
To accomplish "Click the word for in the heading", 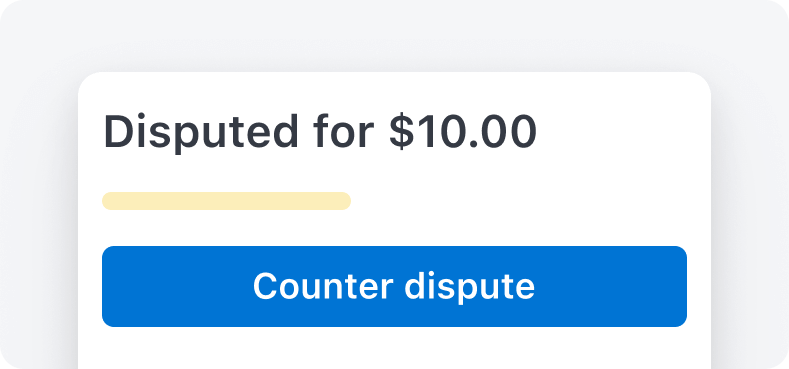I will [x=344, y=131].
